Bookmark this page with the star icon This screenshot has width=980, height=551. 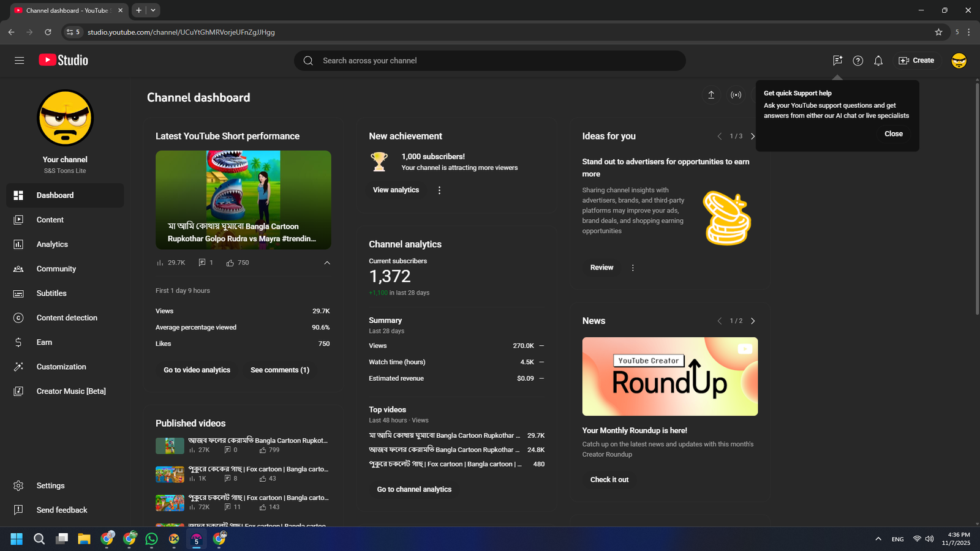click(x=938, y=32)
